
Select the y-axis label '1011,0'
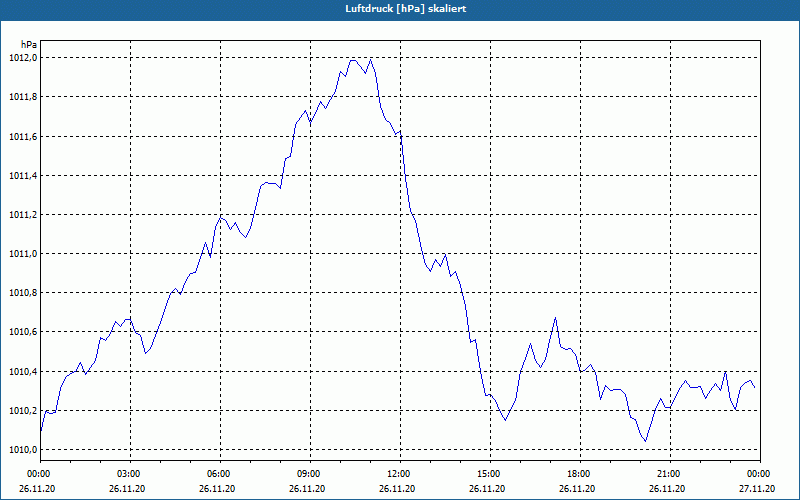click(23, 254)
